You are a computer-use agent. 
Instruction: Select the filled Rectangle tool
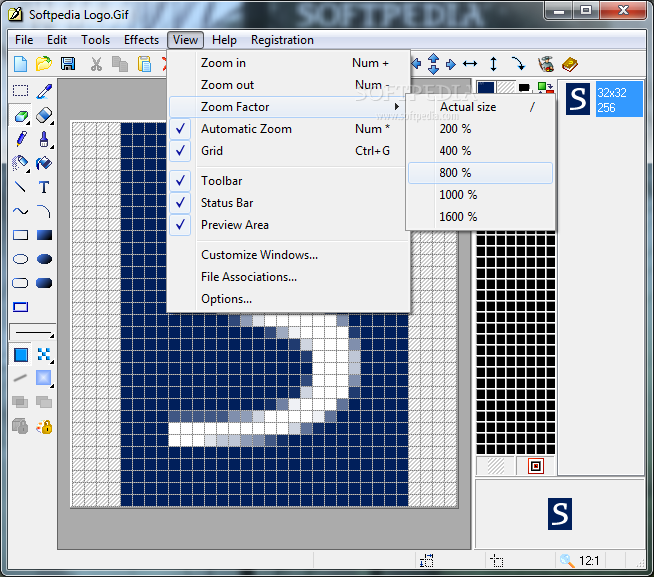(x=44, y=235)
